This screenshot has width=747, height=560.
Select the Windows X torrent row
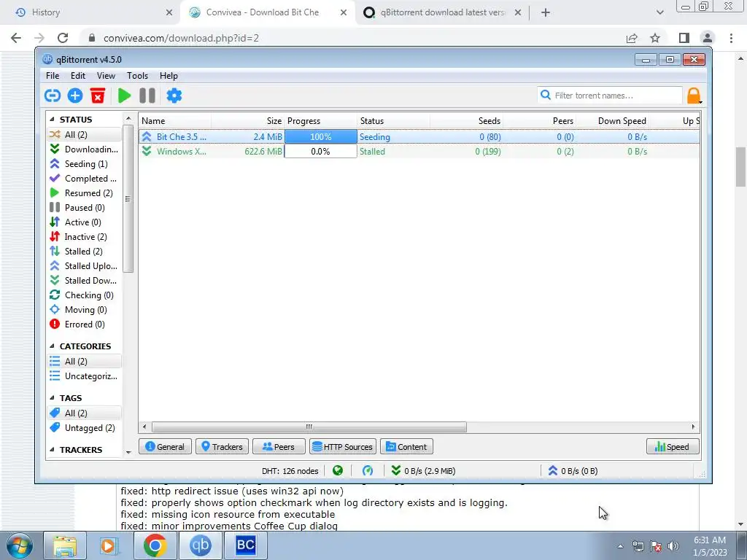coord(419,152)
